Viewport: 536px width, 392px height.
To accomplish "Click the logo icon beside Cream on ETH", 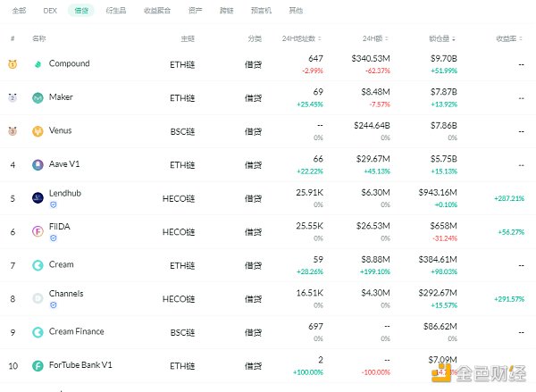I will click(x=38, y=265).
